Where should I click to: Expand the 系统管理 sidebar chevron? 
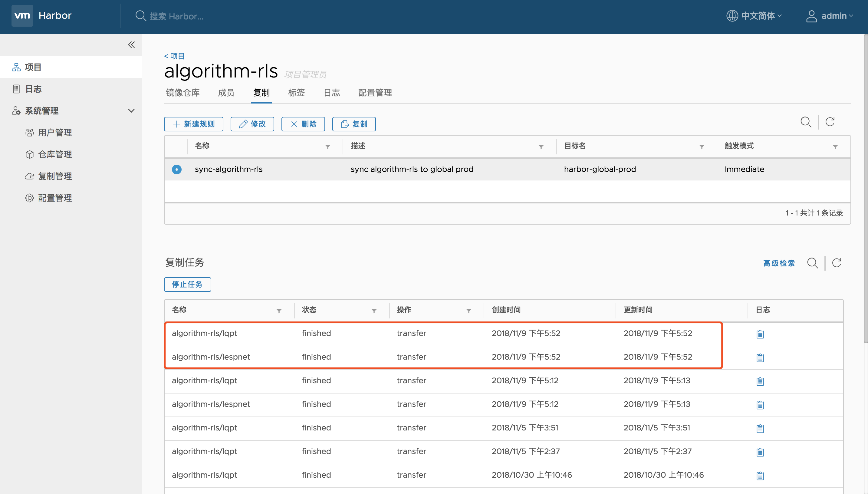point(131,110)
